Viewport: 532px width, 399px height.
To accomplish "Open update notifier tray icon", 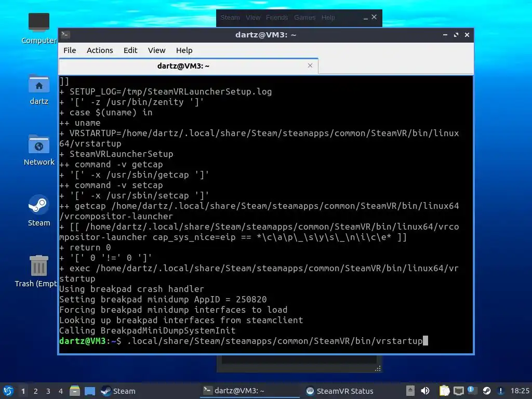I will [x=472, y=391].
